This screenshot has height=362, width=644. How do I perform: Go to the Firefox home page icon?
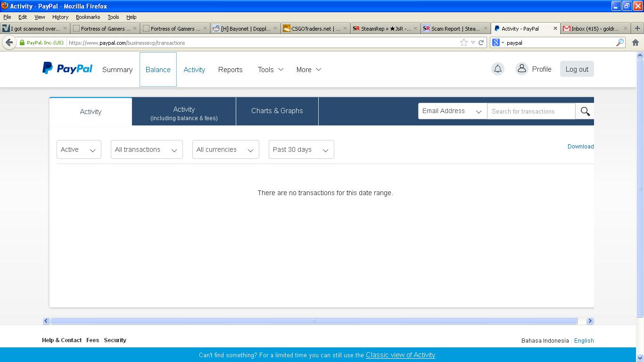coord(635,42)
